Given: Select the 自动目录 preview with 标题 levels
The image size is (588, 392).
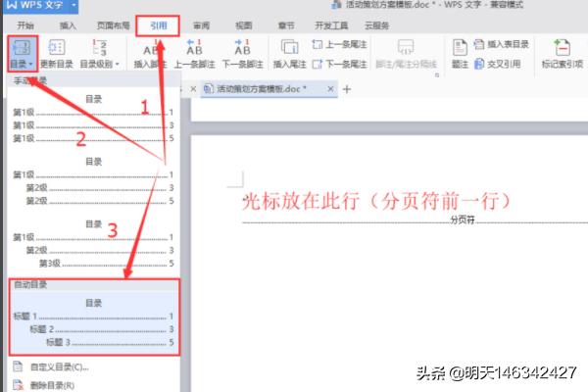Looking at the screenshot, I should [x=92, y=322].
